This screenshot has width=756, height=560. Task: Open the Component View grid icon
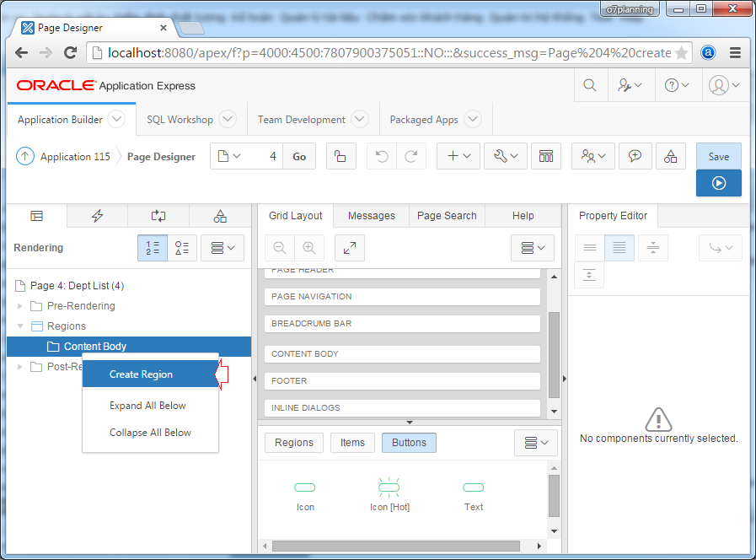546,156
